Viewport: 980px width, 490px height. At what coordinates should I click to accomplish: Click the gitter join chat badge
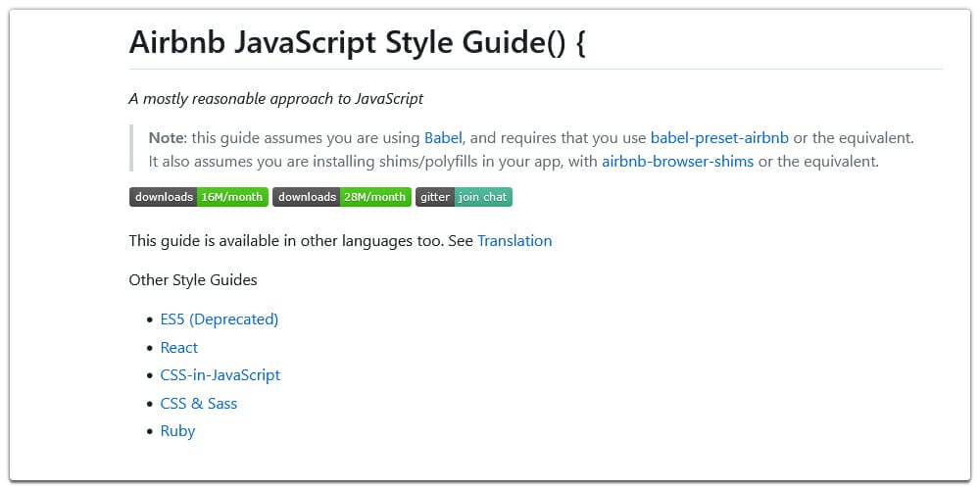click(x=464, y=197)
